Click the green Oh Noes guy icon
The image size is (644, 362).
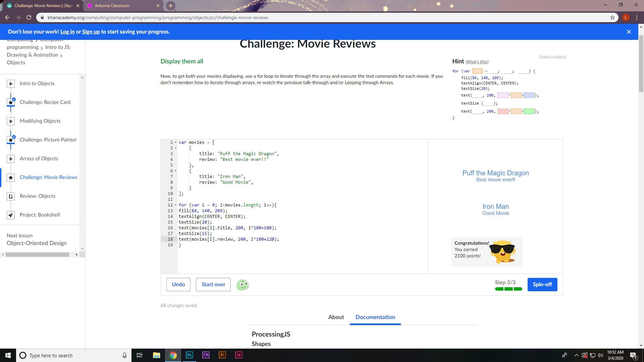pos(243,285)
